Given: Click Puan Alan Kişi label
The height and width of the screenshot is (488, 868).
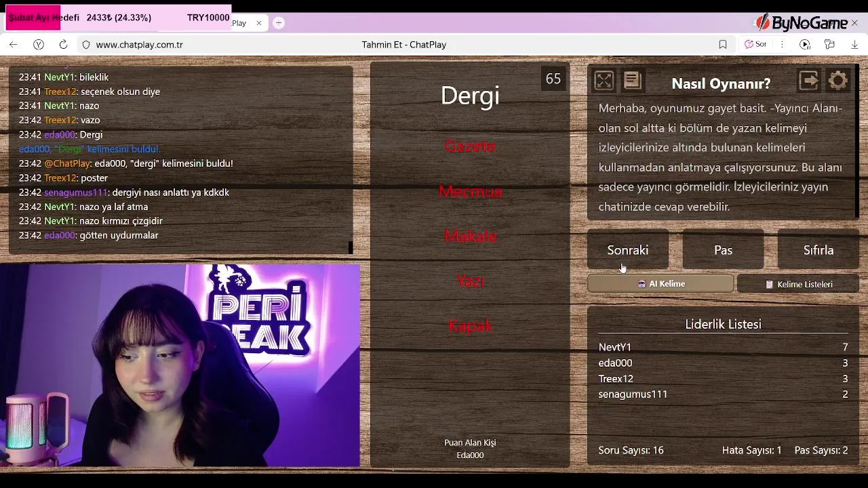Looking at the screenshot, I should click(470, 443).
